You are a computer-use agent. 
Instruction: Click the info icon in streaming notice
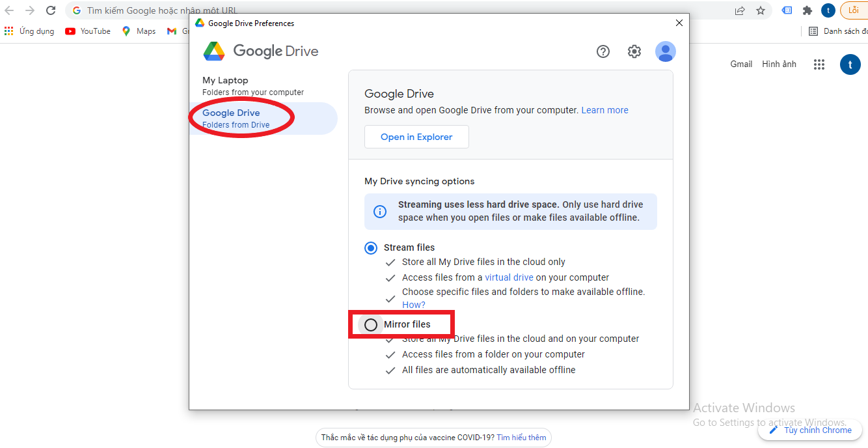point(379,212)
